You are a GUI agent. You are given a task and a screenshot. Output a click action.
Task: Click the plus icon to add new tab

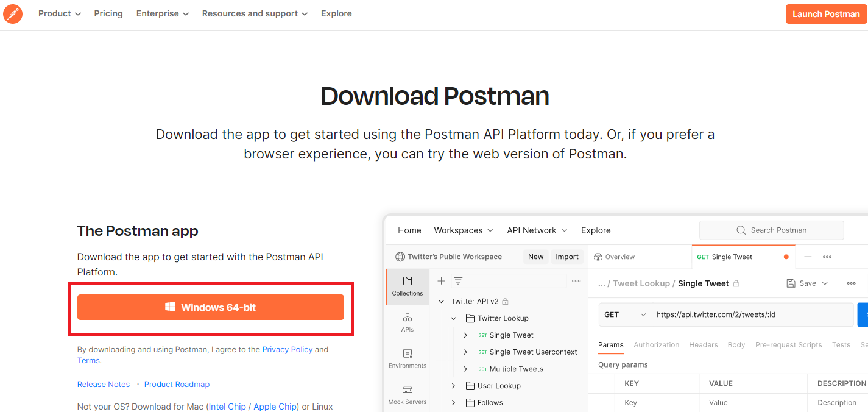click(808, 257)
